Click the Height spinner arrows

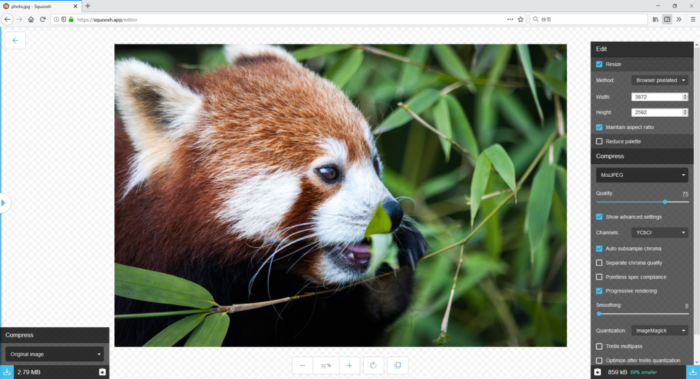click(685, 112)
